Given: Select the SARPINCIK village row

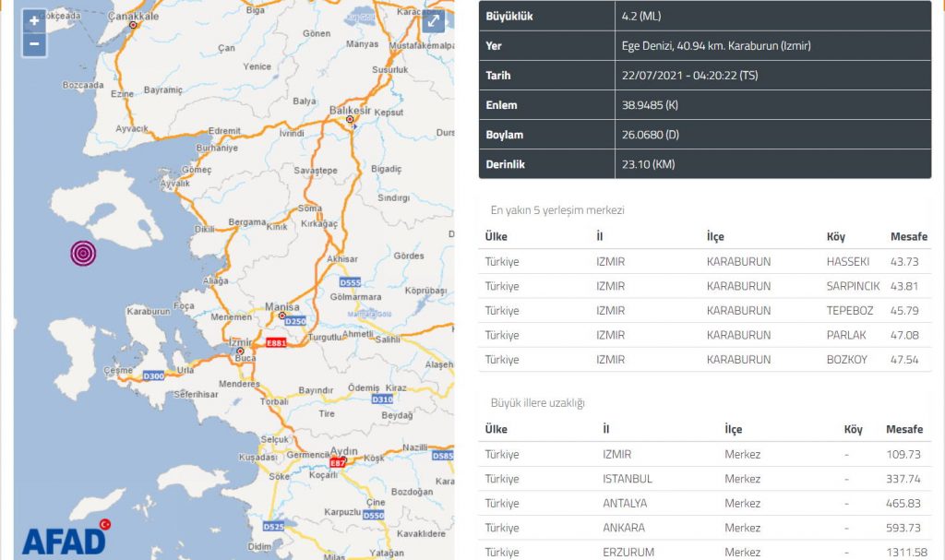Looking at the screenshot, I should (706, 286).
